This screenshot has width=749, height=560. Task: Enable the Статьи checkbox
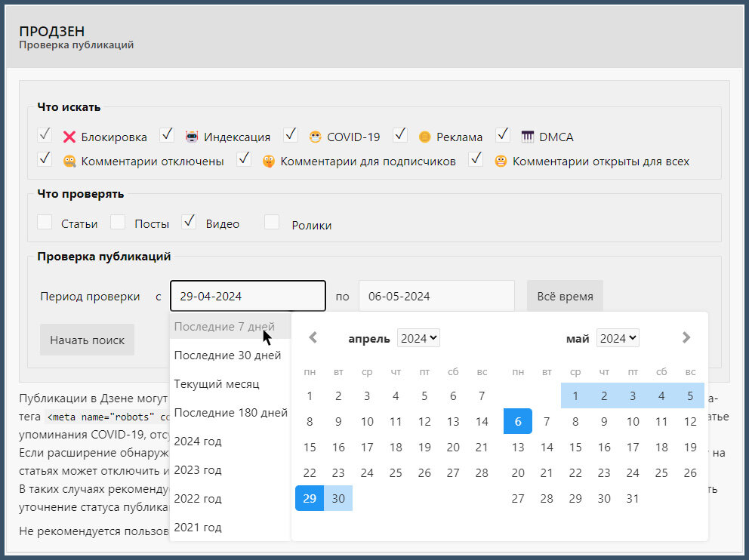click(x=45, y=222)
